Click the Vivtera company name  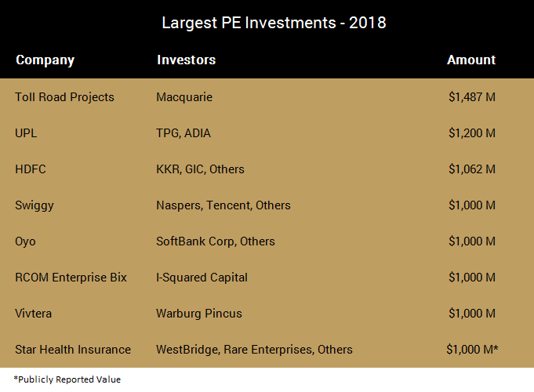35,314
